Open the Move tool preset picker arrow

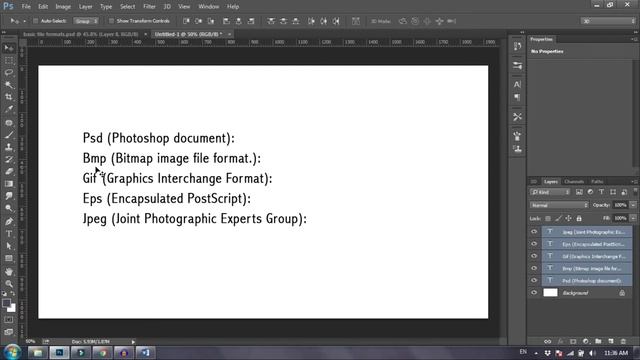pos(24,21)
